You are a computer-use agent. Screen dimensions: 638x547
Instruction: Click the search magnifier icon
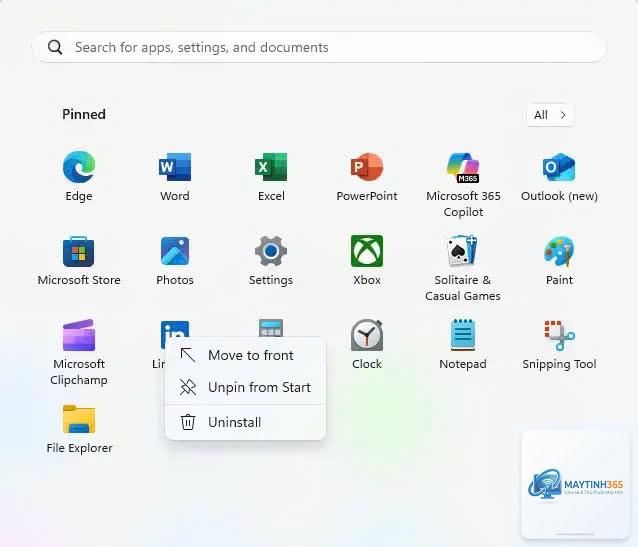[x=55, y=47]
